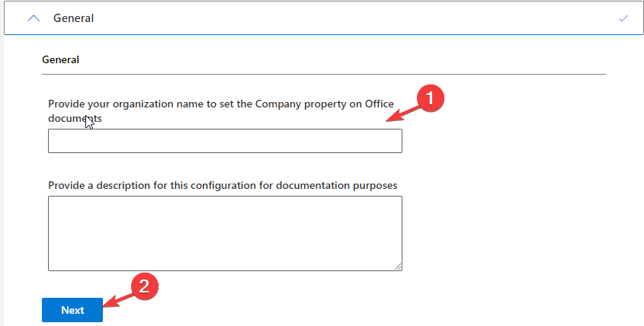Click empty space right of Next button
Screen dimensions: 644x326
pyautogui.click(x=287, y=310)
